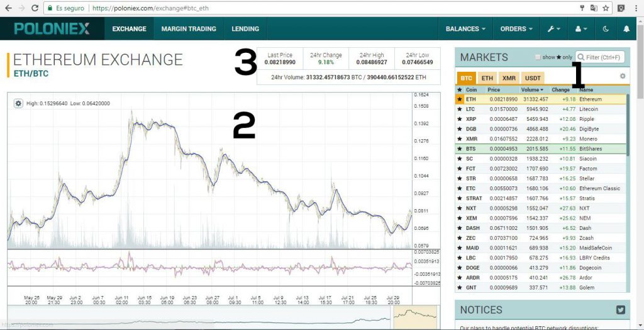Toggle favorite star for XRP row
This screenshot has height=330, width=644.
pyautogui.click(x=460, y=119)
